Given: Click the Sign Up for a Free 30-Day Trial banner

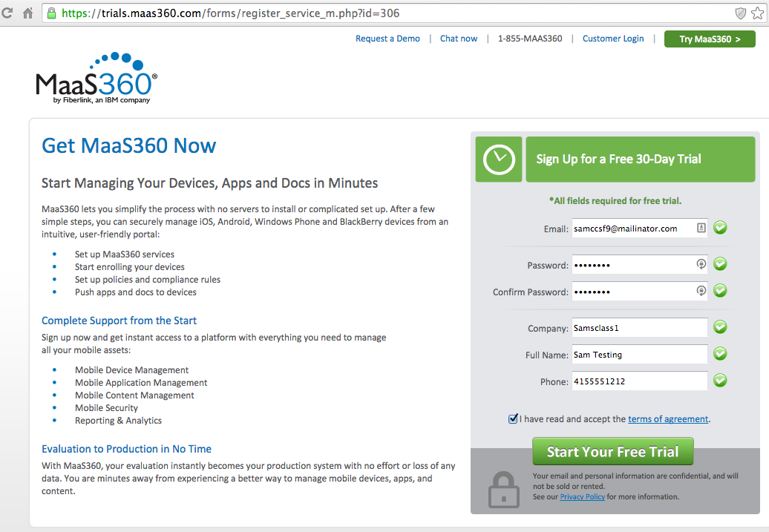Looking at the screenshot, I should [640, 160].
